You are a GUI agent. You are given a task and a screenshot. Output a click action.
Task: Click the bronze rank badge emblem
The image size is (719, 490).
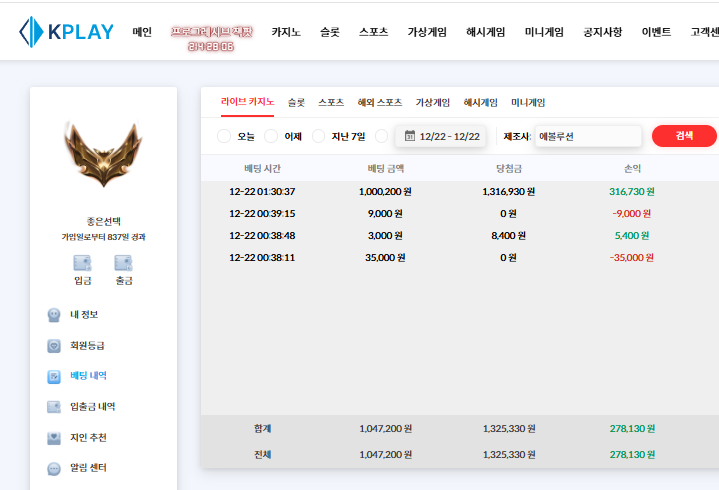pos(103,154)
